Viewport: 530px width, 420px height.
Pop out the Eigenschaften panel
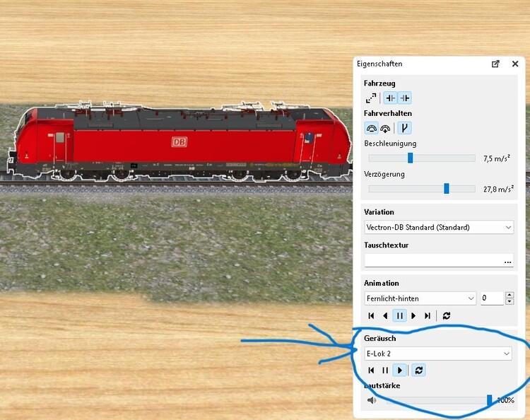click(x=495, y=64)
